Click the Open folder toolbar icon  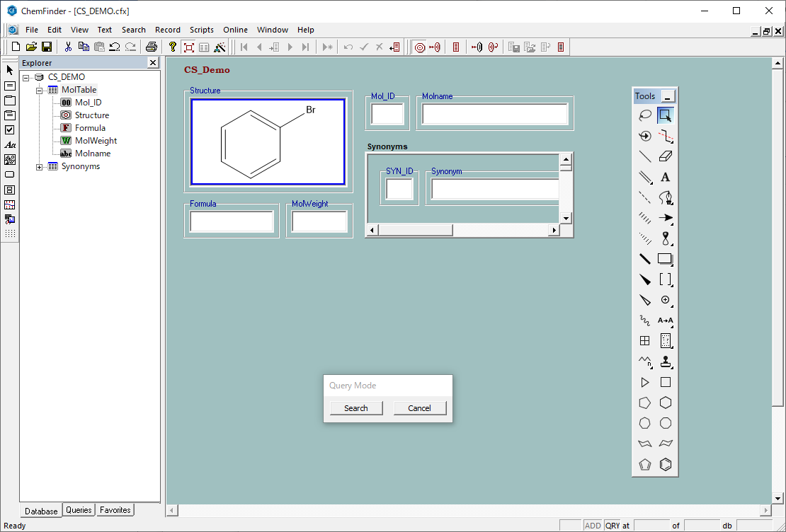[x=31, y=47]
